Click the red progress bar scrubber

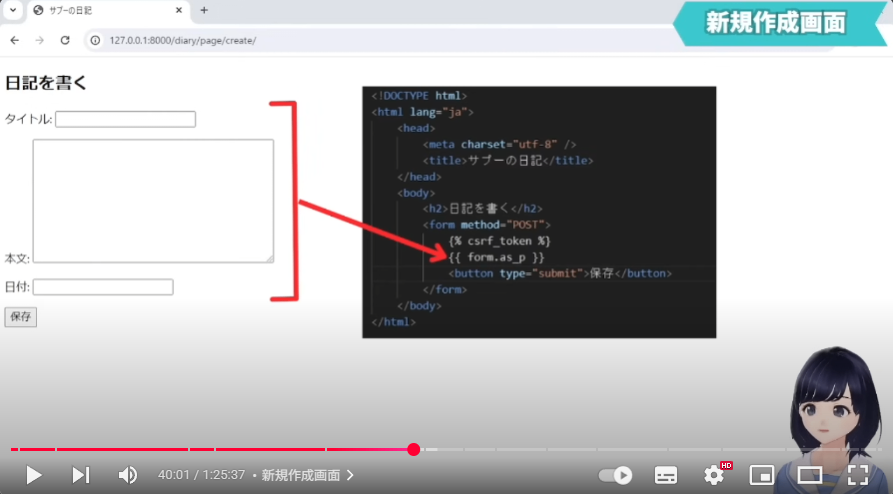414,450
